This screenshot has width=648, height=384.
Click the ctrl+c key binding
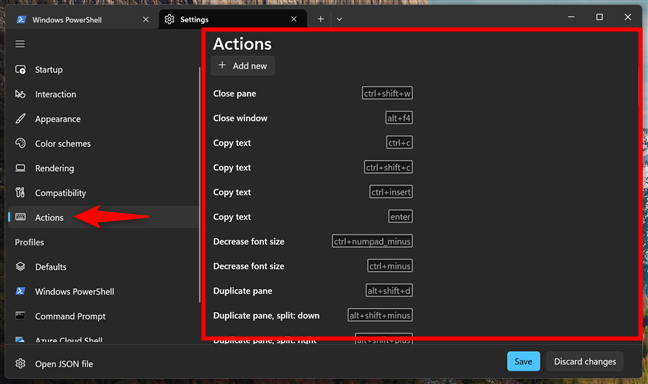coord(399,143)
